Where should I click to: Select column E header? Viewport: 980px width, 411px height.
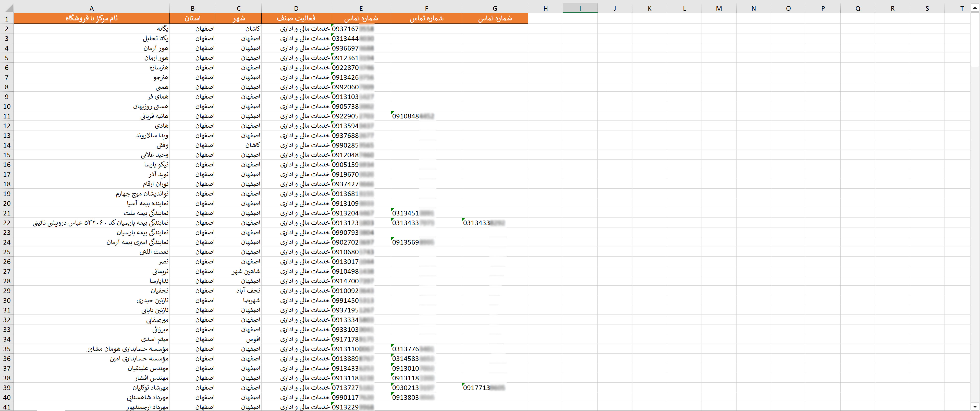tap(361, 8)
